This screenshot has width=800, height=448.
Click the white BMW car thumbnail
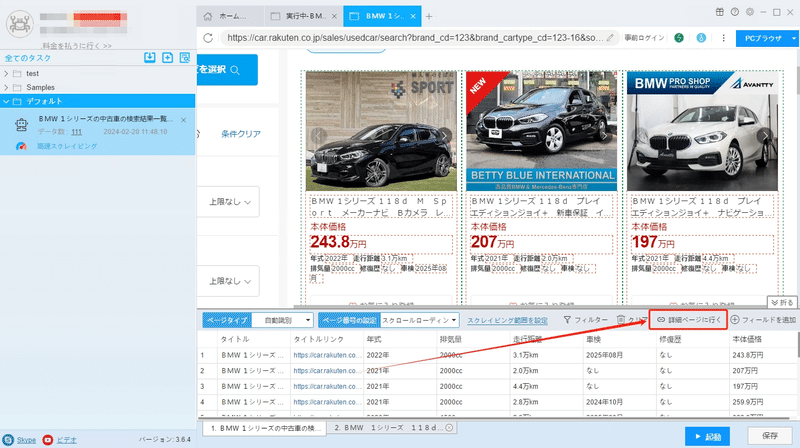(702, 131)
